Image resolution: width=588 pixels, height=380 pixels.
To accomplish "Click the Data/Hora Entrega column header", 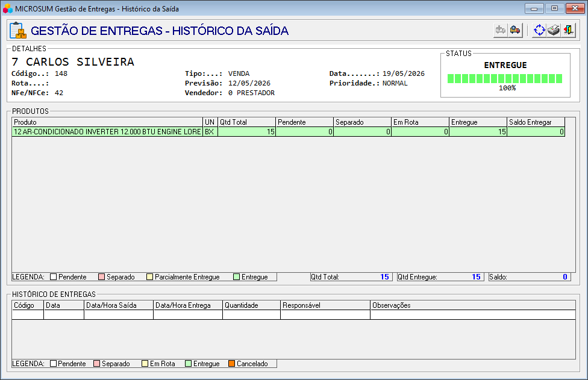I will 188,305.
